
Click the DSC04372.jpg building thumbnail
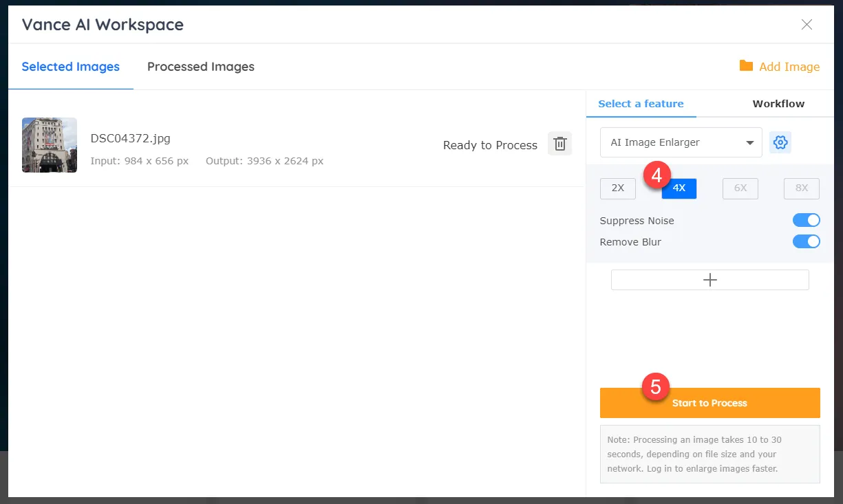(x=50, y=144)
